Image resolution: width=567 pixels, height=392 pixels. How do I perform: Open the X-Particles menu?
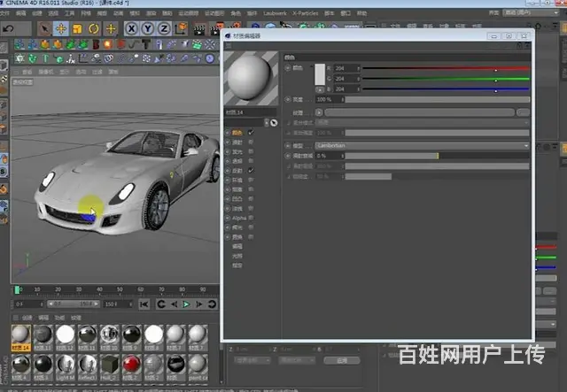(305, 13)
